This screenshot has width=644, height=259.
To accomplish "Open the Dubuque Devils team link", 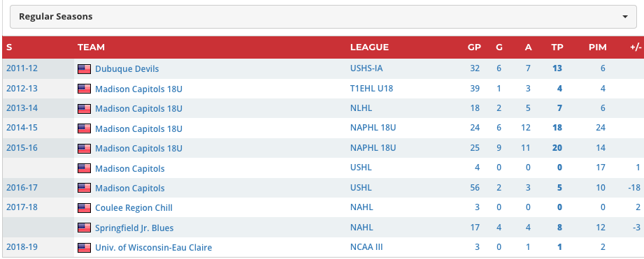I will tap(127, 69).
